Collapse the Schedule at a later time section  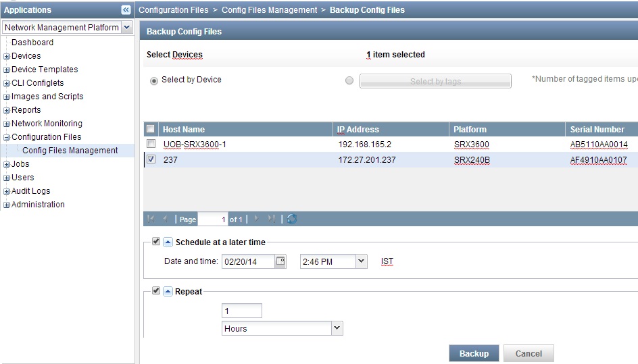(168, 242)
